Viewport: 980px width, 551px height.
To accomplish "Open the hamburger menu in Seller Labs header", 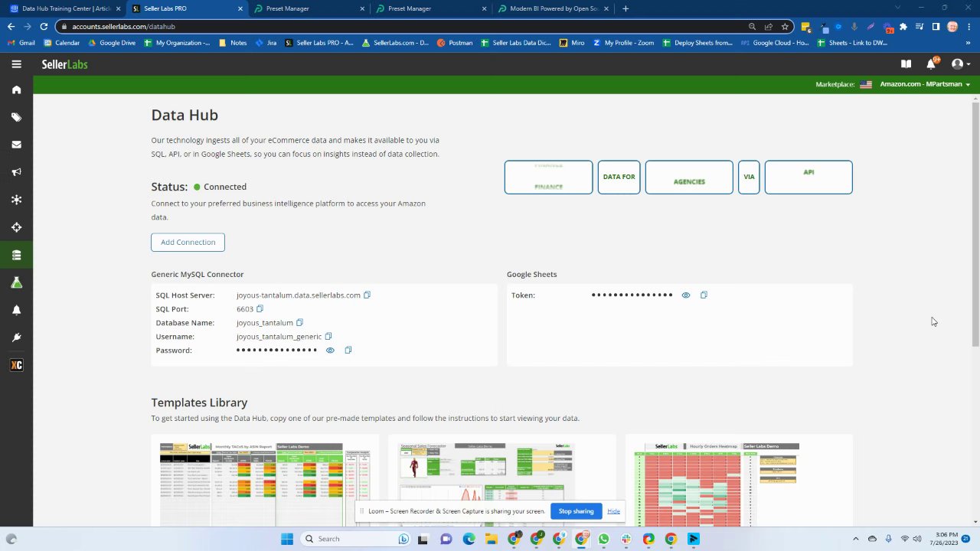I will (x=16, y=64).
